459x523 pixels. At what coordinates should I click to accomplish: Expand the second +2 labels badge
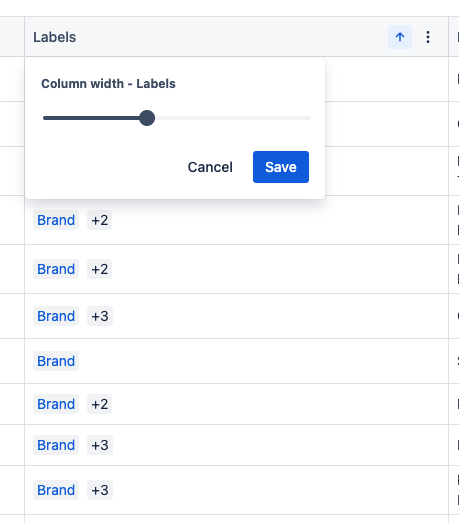coord(99,269)
